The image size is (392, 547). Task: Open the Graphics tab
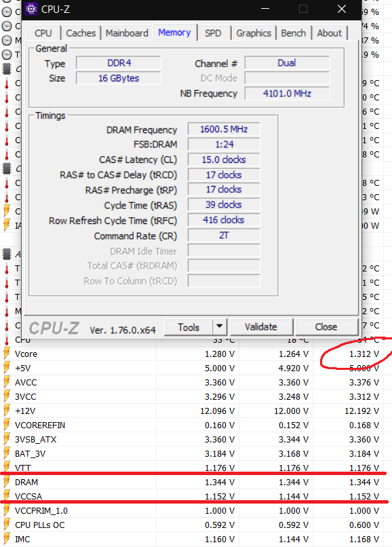(254, 33)
